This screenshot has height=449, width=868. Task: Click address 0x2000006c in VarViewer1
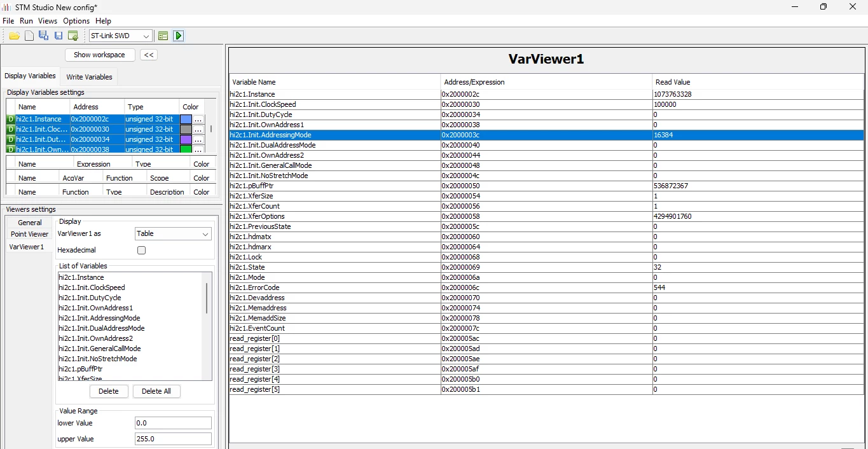pos(461,287)
